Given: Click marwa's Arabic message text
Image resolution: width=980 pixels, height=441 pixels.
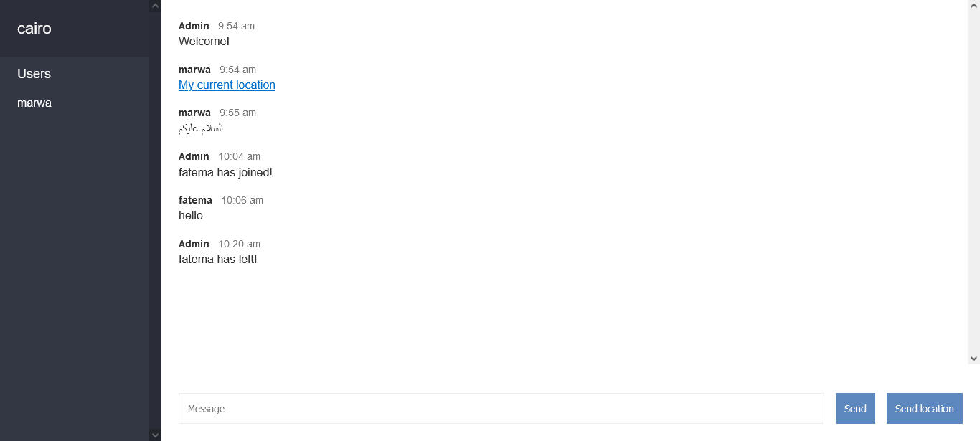Looking at the screenshot, I should tap(201, 128).
